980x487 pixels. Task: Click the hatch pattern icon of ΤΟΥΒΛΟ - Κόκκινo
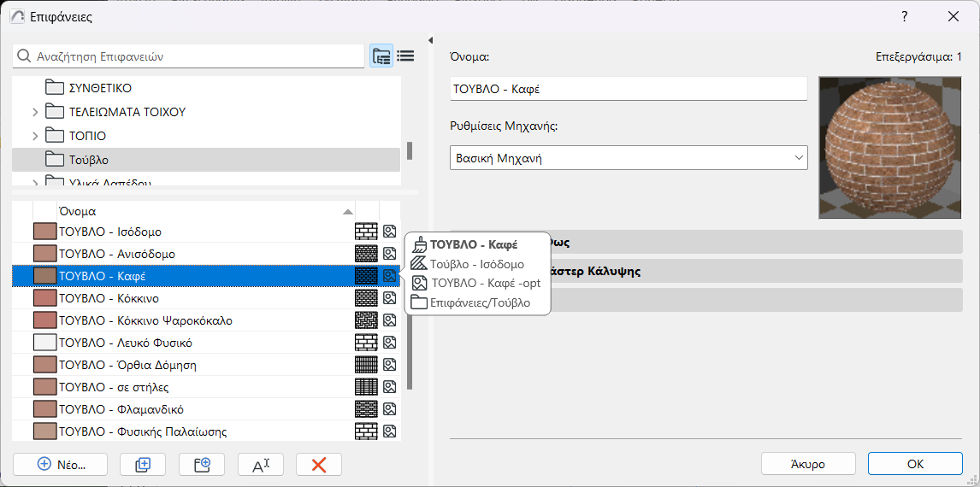tap(366, 298)
